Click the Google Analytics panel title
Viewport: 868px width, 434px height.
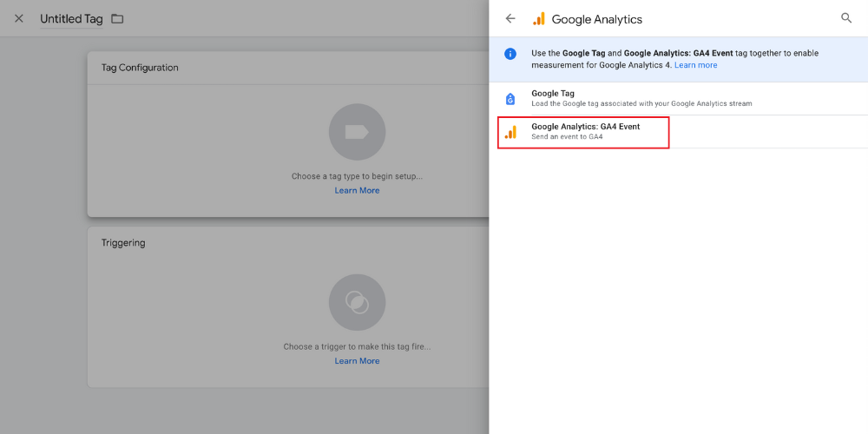click(597, 19)
